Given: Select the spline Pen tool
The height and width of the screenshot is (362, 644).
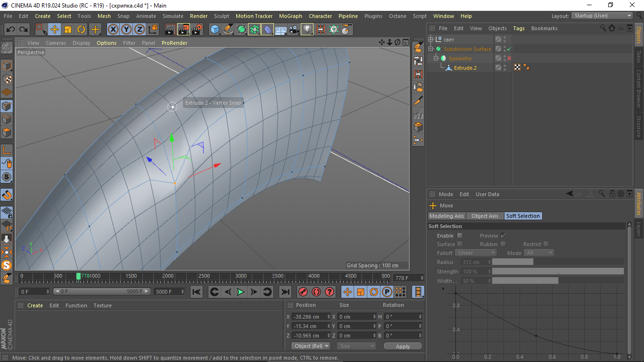Looking at the screenshot, I should tap(228, 29).
